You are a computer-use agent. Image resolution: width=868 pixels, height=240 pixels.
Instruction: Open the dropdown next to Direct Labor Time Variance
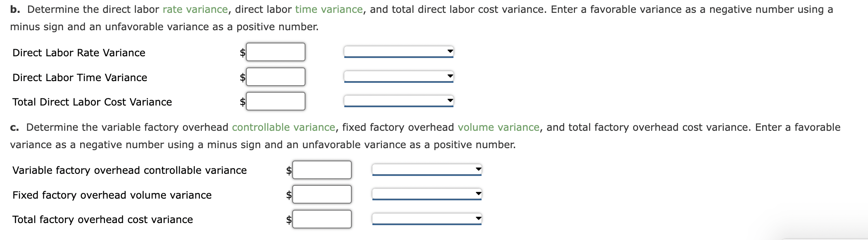[x=398, y=77]
